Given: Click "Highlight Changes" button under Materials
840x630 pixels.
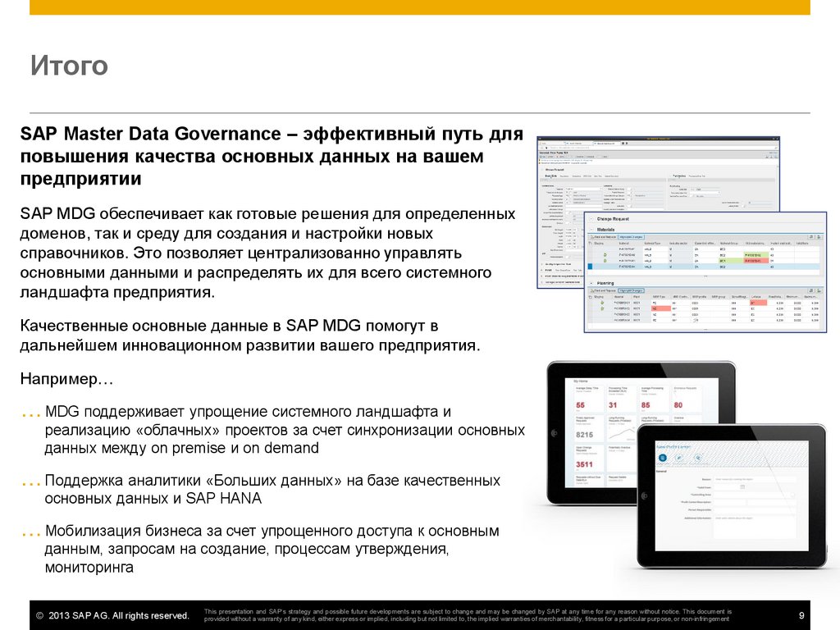Looking at the screenshot, I should point(631,237).
